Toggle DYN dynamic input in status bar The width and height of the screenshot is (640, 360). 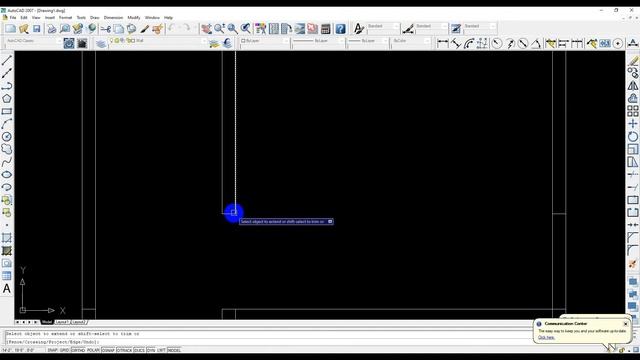(x=151, y=350)
